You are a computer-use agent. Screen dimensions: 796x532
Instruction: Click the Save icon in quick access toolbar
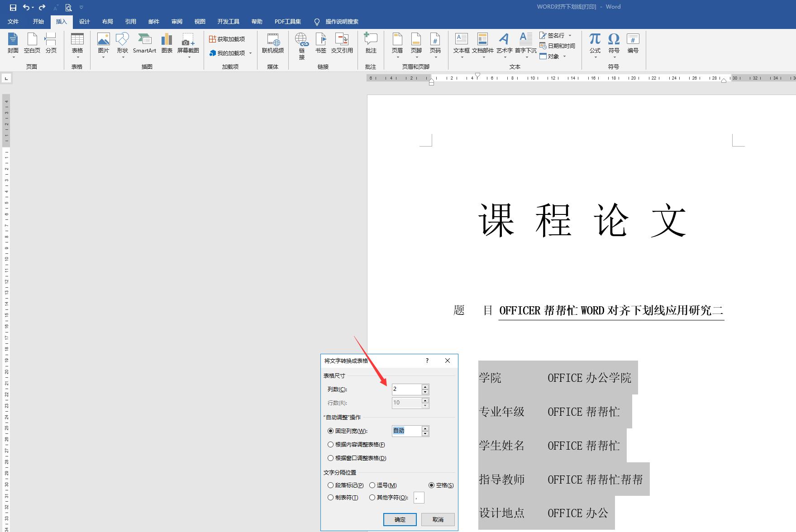point(13,7)
